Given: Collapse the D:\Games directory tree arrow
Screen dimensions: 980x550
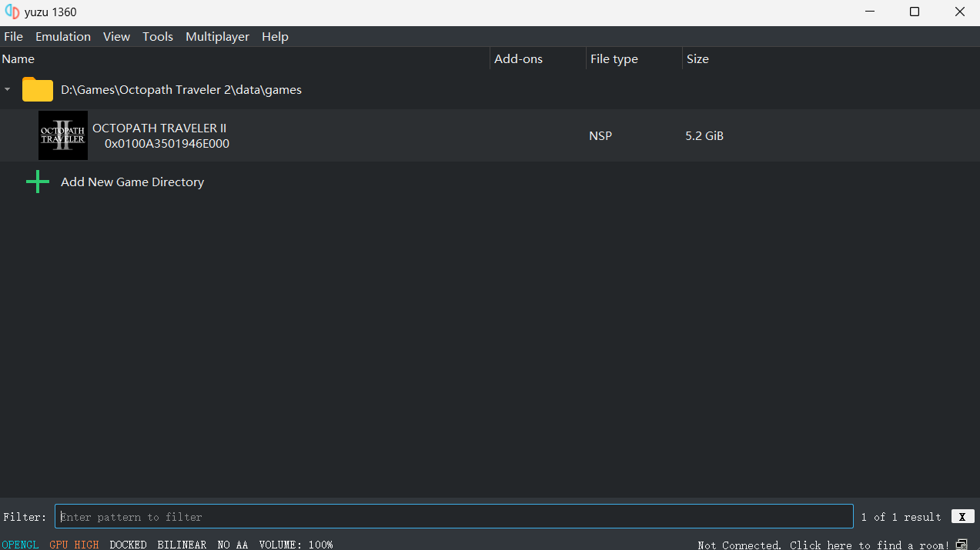Looking at the screenshot, I should click(x=8, y=90).
